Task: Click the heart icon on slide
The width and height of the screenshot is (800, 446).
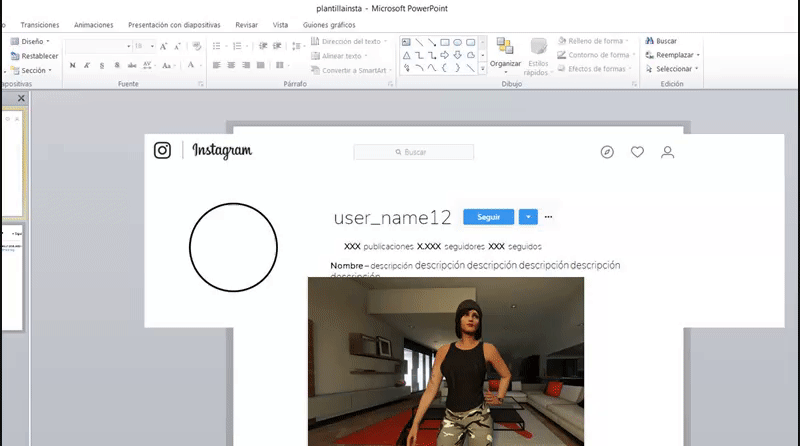Action: (637, 152)
